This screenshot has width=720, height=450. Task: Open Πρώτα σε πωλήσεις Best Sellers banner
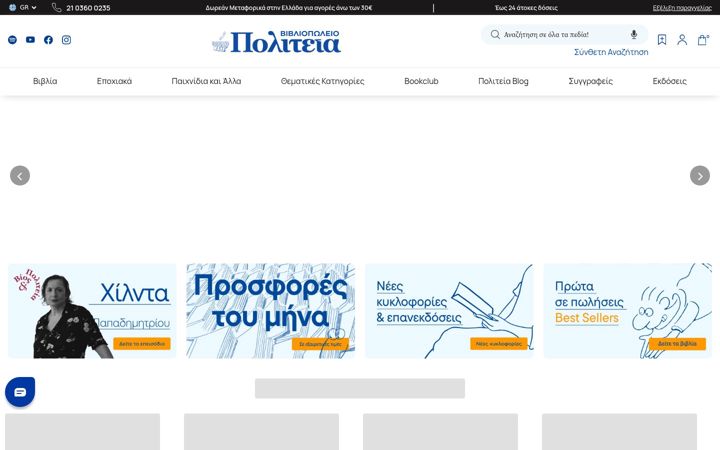(628, 311)
